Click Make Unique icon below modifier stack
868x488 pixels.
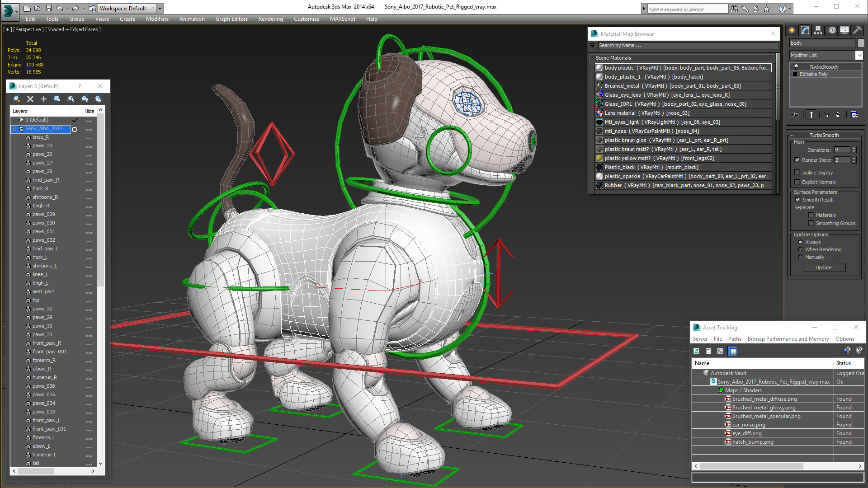pyautogui.click(x=827, y=115)
